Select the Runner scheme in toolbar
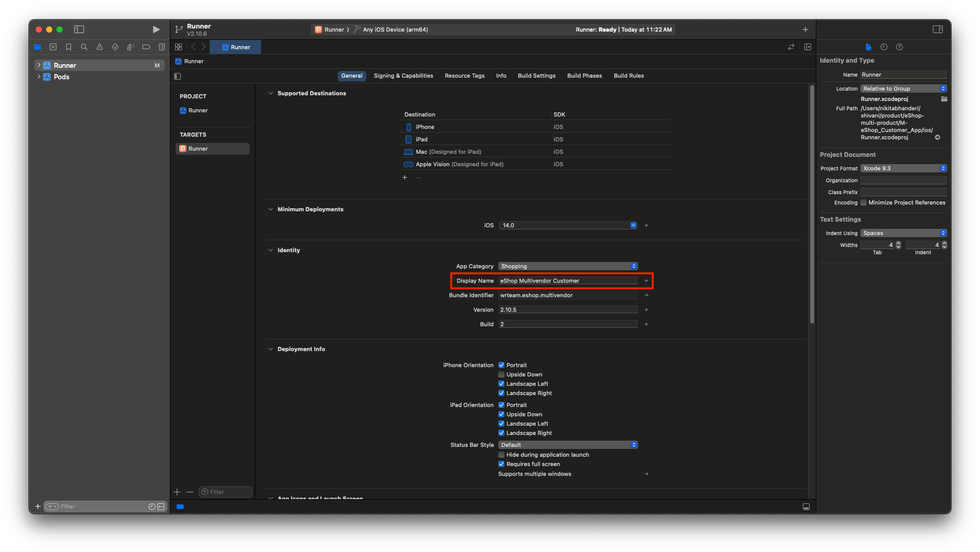980x552 pixels. tap(329, 30)
